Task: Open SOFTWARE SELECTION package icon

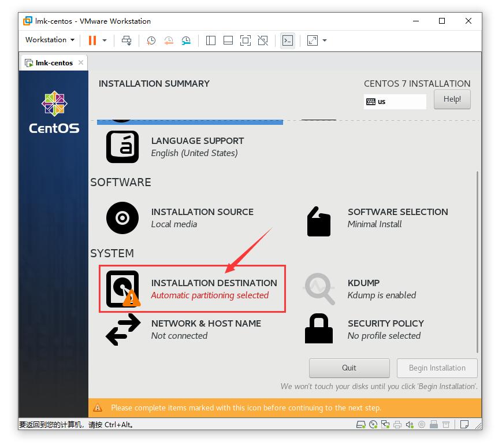Action: [x=318, y=221]
